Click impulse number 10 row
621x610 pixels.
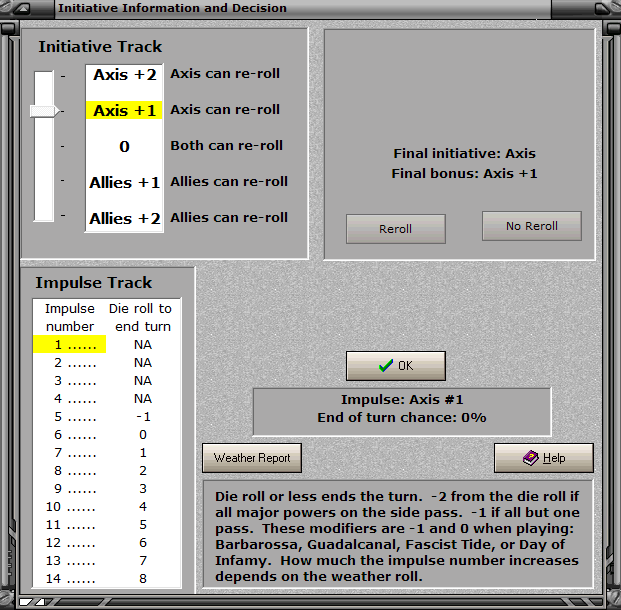[107, 507]
